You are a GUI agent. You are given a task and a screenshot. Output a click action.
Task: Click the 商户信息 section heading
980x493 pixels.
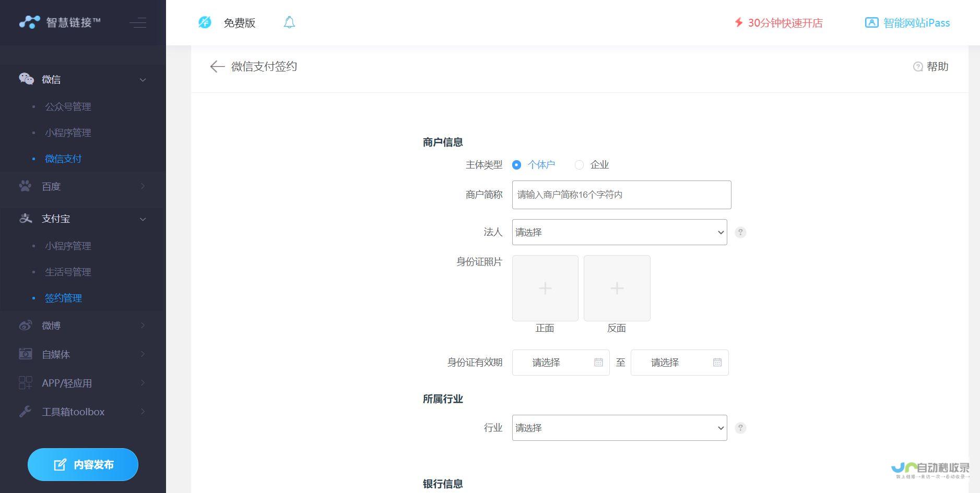click(443, 142)
